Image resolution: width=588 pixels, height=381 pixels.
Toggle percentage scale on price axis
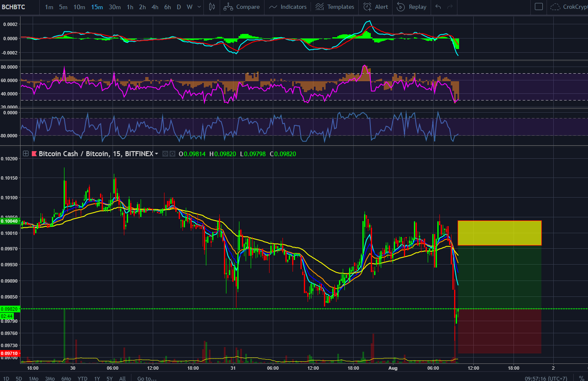(x=581, y=378)
